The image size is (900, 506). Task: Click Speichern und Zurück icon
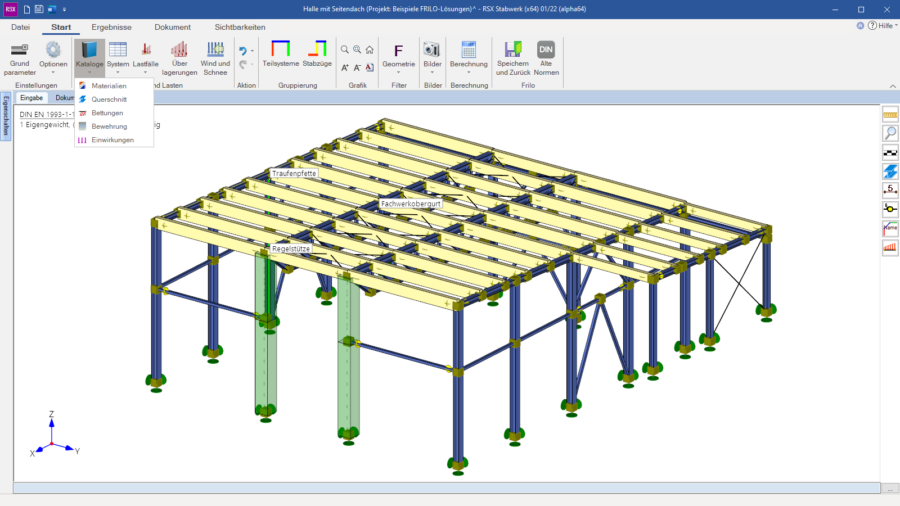pos(513,58)
